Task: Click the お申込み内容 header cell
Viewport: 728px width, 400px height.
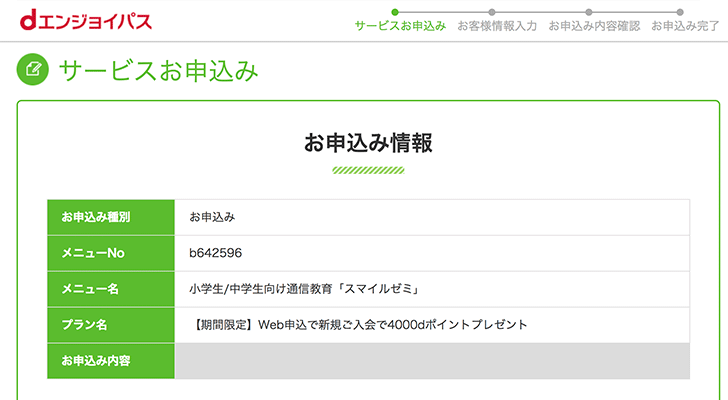Action: click(x=111, y=361)
